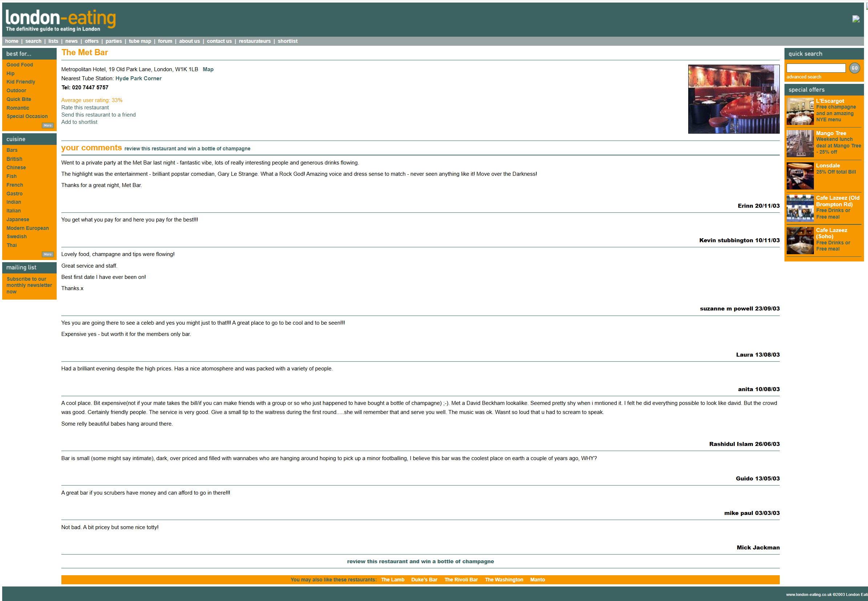Open shortlist in the navigation bar
Viewport: 868px width, 601px height.
coord(288,41)
